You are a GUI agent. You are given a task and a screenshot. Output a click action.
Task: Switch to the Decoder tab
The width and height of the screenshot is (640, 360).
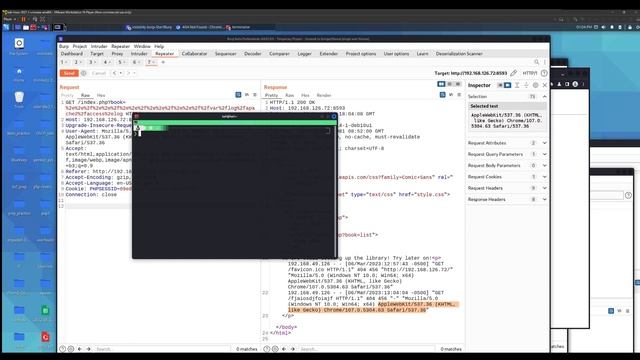coord(253,54)
